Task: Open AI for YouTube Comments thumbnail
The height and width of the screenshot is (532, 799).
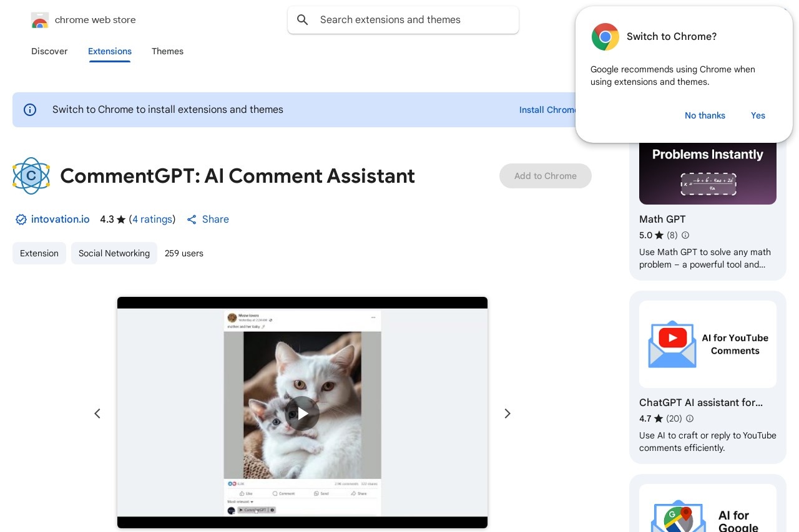Action: click(x=708, y=344)
